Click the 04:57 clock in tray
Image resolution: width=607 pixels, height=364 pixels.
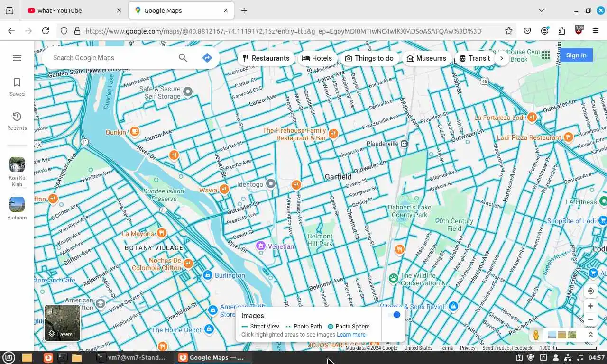597,357
